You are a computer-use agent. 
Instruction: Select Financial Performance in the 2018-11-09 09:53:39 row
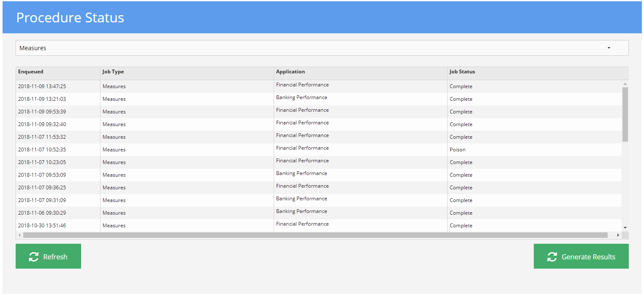coord(302,110)
